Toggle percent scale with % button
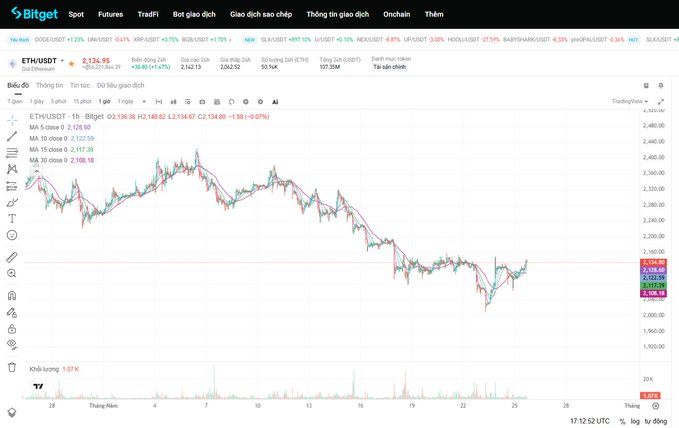Image resolution: width=679 pixels, height=428 pixels. coord(622,422)
